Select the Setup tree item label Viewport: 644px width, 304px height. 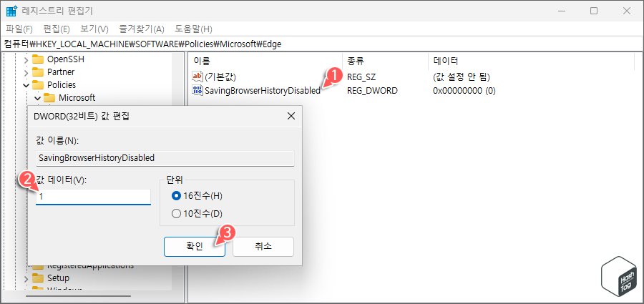click(58, 278)
